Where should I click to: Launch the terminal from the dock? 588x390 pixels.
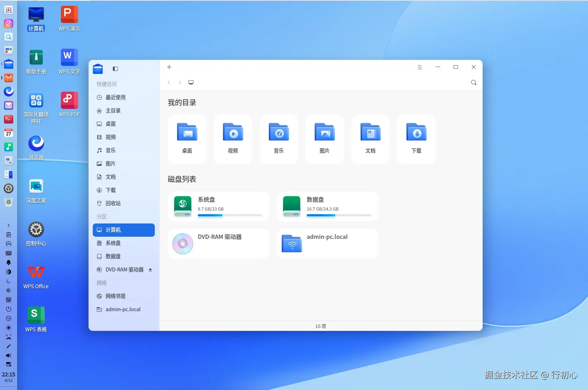pyautogui.click(x=9, y=119)
